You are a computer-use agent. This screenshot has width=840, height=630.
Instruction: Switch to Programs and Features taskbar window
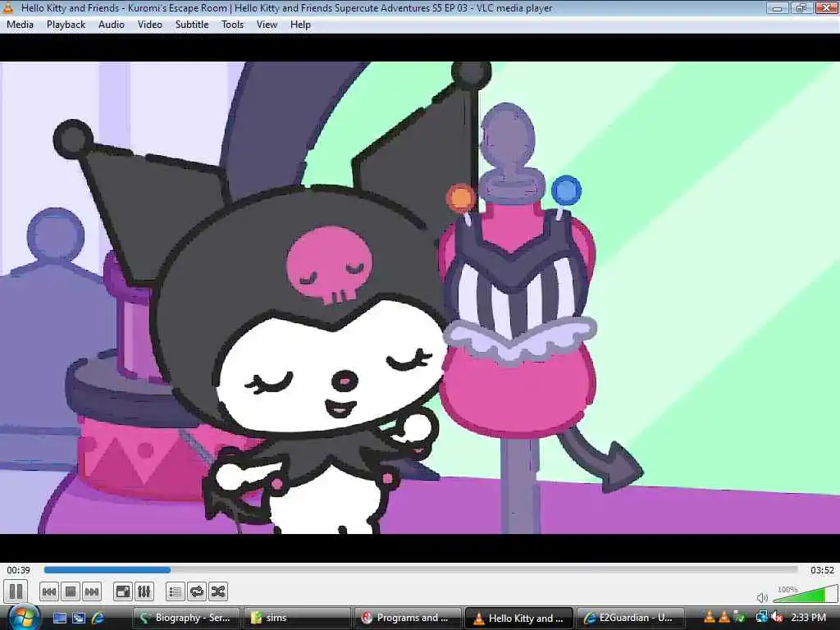coord(408,618)
